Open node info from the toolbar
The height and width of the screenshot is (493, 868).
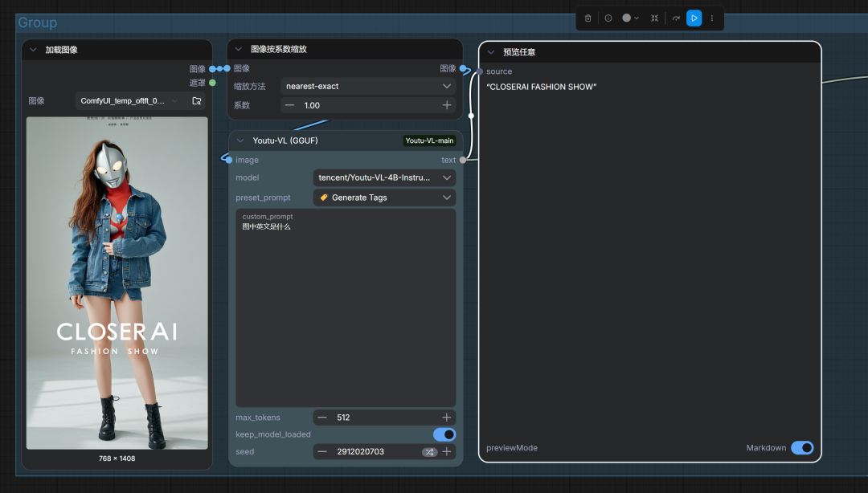coord(608,18)
